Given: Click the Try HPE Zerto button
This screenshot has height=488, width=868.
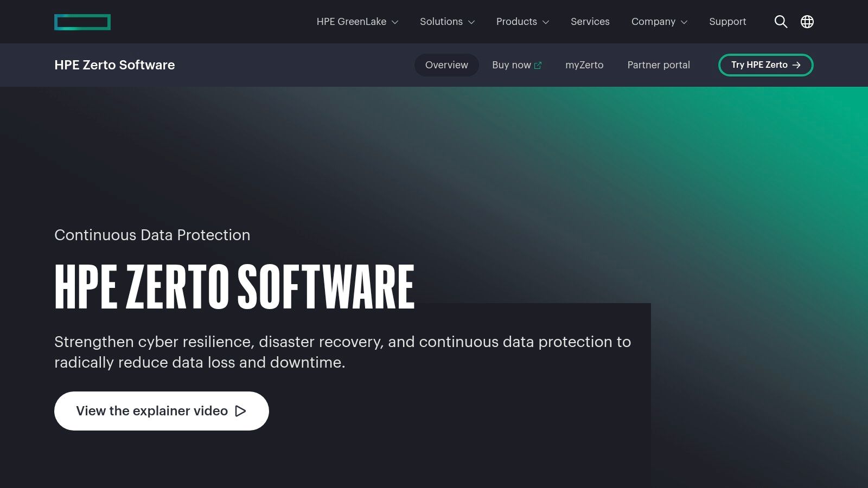Looking at the screenshot, I should 765,65.
